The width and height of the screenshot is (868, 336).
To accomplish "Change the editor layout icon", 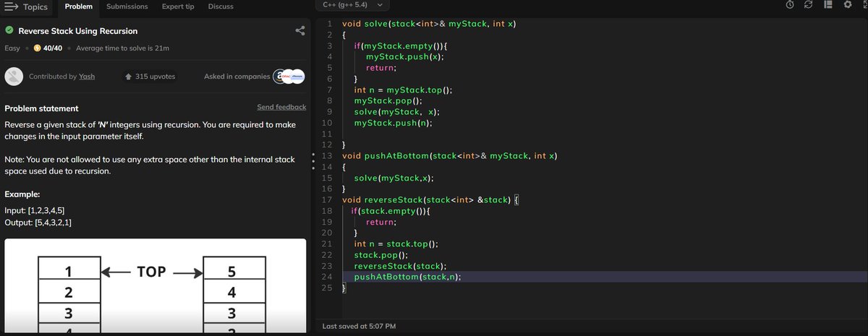I will point(828,4).
